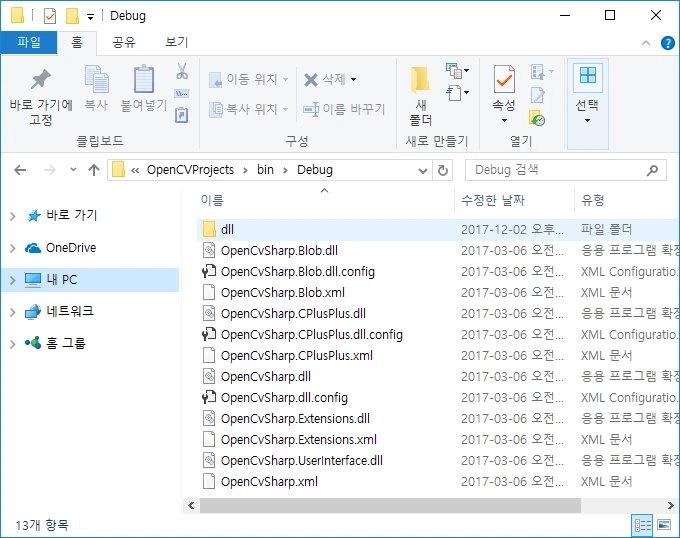
Task: Refresh the current folder view
Action: coord(444,170)
